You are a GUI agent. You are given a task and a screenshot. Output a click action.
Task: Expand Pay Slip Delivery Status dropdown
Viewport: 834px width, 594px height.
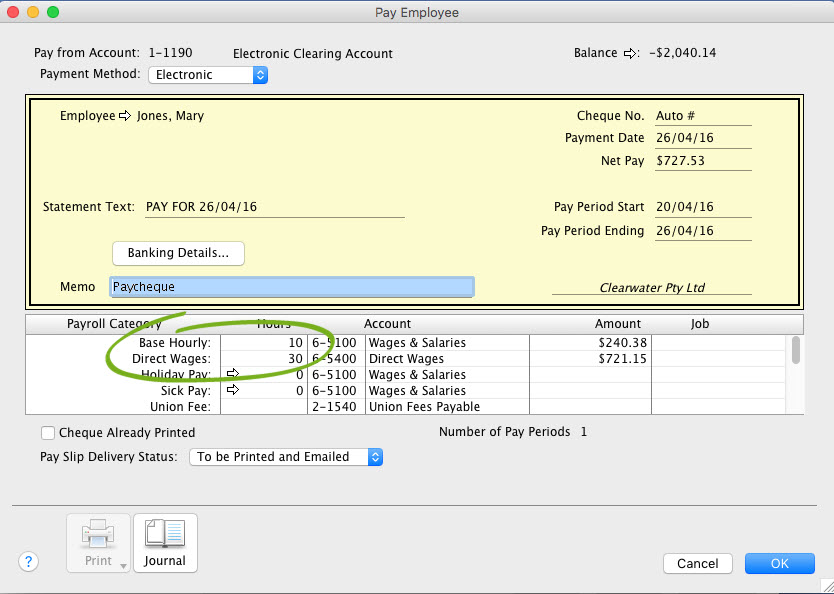(286, 457)
